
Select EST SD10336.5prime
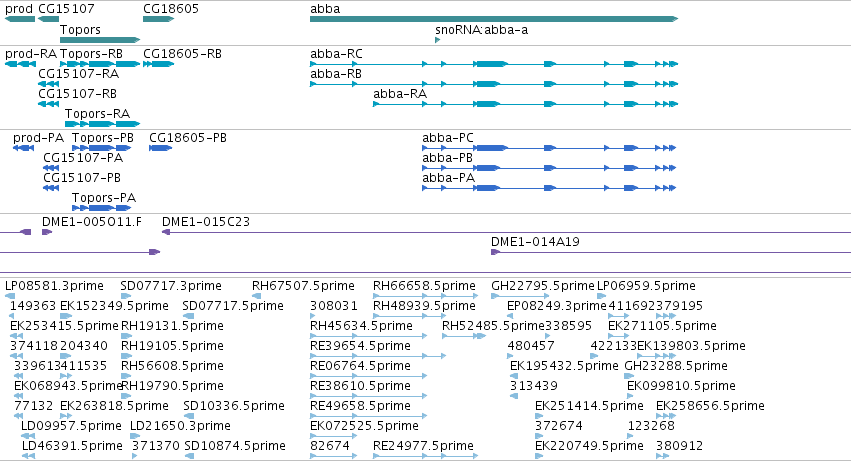click(234, 407)
